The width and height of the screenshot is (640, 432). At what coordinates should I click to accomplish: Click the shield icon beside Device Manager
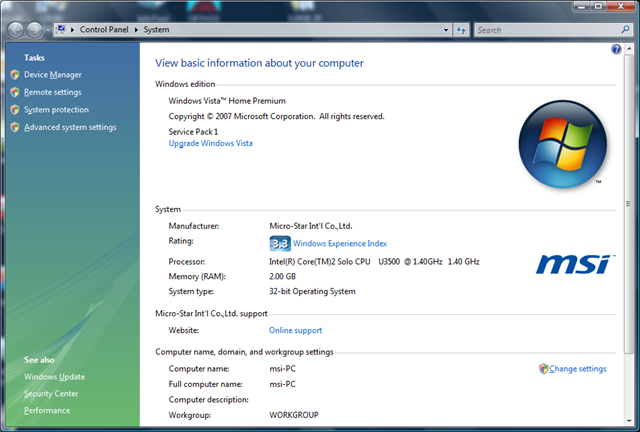pyautogui.click(x=14, y=75)
